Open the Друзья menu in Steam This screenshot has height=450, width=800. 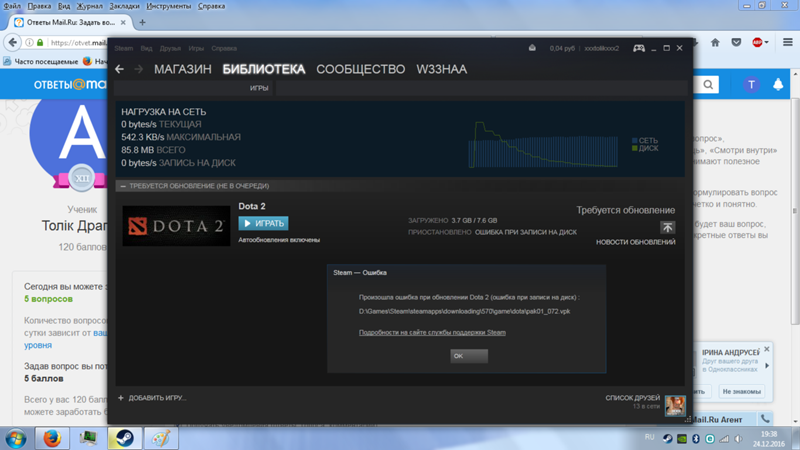click(x=170, y=48)
